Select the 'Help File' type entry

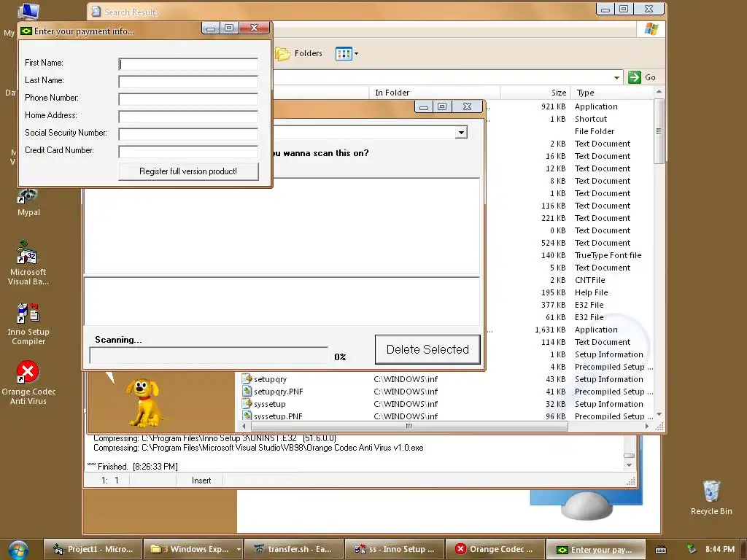591,292
